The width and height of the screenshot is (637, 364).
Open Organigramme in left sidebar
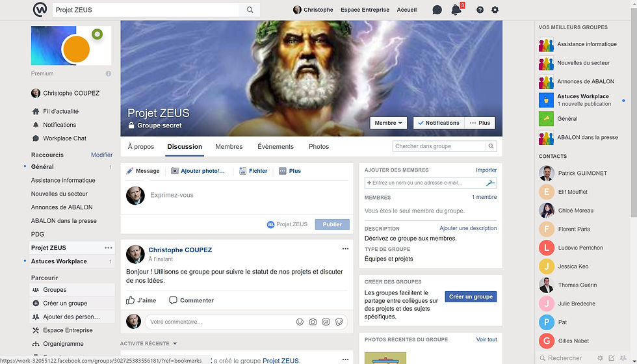pos(63,344)
